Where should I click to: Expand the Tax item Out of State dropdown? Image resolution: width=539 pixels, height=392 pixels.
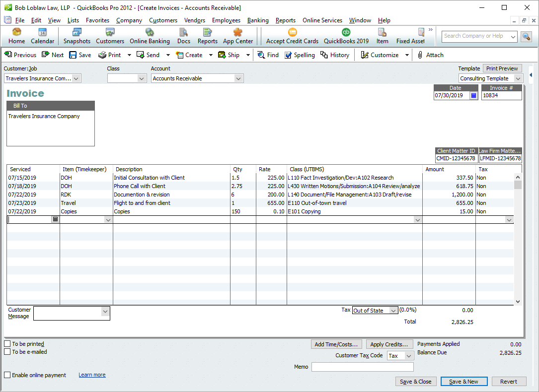393,310
